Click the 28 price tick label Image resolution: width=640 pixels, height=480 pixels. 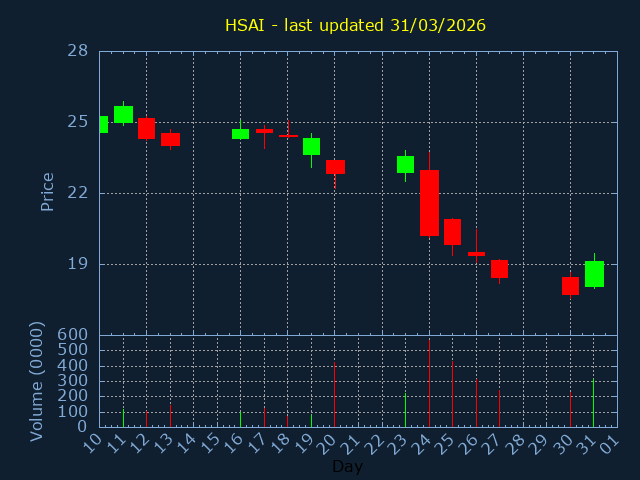(x=78, y=51)
